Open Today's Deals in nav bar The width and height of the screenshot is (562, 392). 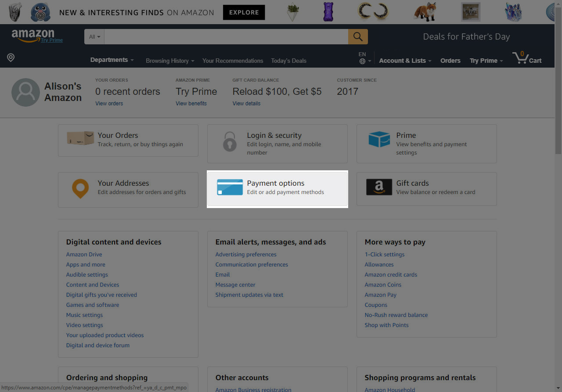click(288, 61)
